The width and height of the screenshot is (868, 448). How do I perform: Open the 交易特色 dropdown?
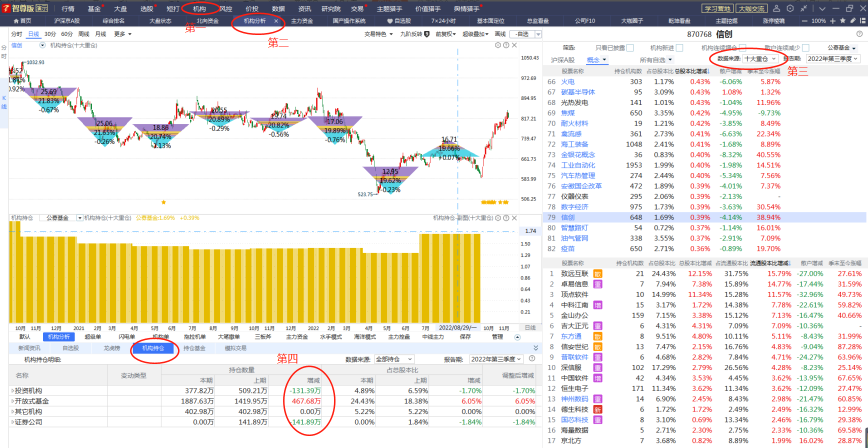point(378,34)
